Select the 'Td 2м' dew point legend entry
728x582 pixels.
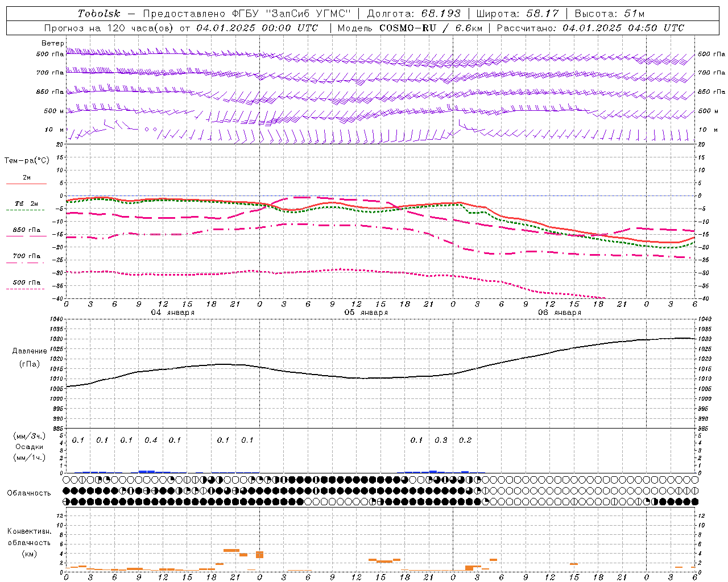click(x=26, y=203)
